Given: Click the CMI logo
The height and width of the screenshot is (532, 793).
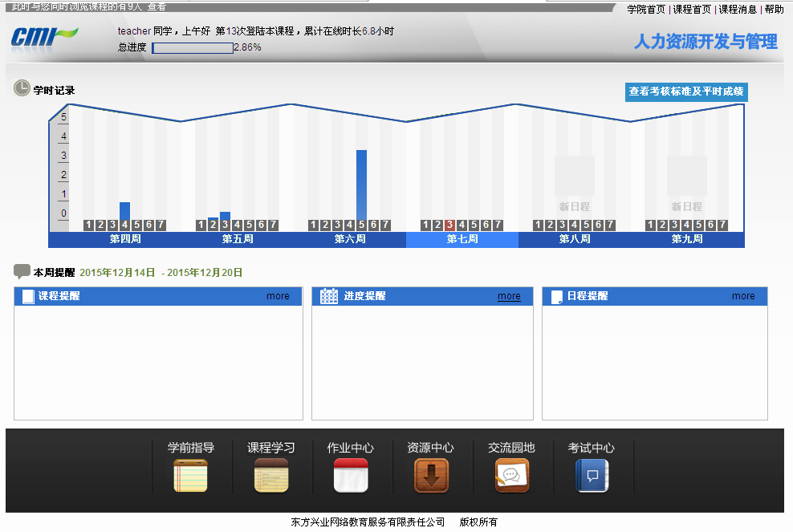Looking at the screenshot, I should pos(44,36).
